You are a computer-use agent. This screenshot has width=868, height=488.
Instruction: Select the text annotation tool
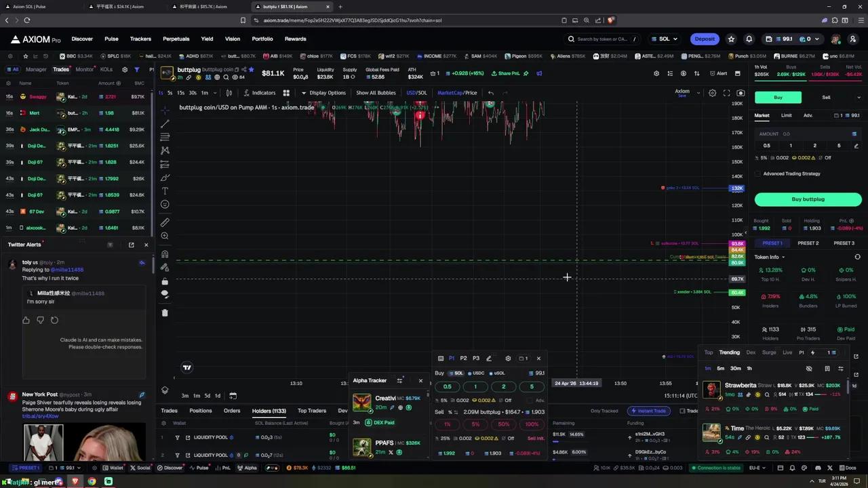pos(165,191)
